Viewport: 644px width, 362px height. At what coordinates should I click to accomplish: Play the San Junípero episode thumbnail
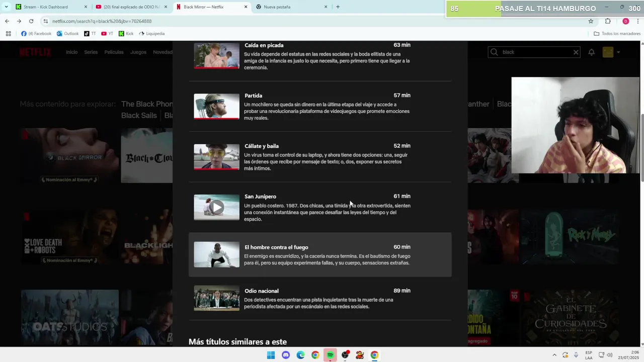click(x=217, y=207)
